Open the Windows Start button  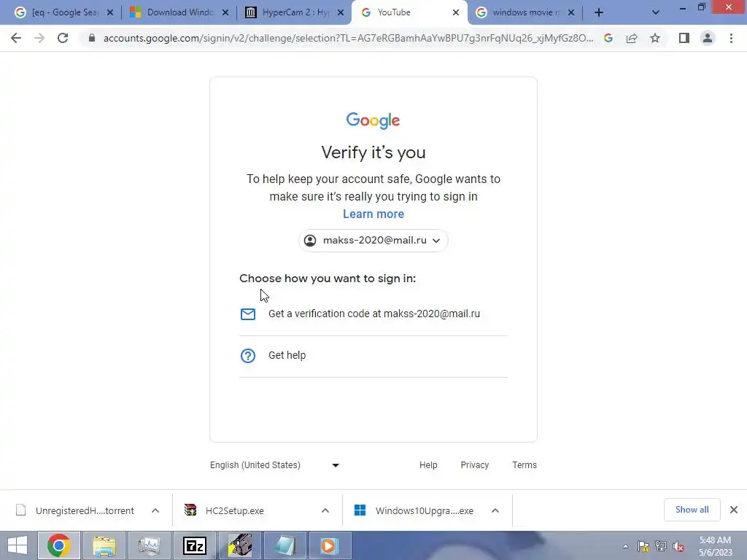tap(18, 545)
